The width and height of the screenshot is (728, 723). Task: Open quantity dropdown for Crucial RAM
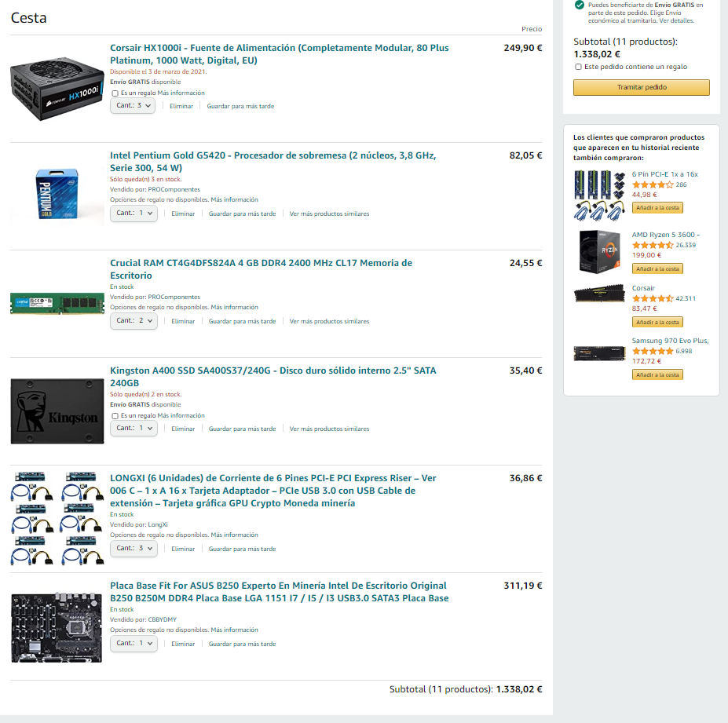[x=134, y=321]
